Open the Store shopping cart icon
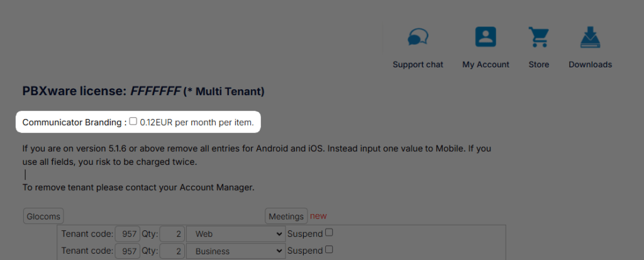The width and height of the screenshot is (644, 260). pyautogui.click(x=538, y=37)
